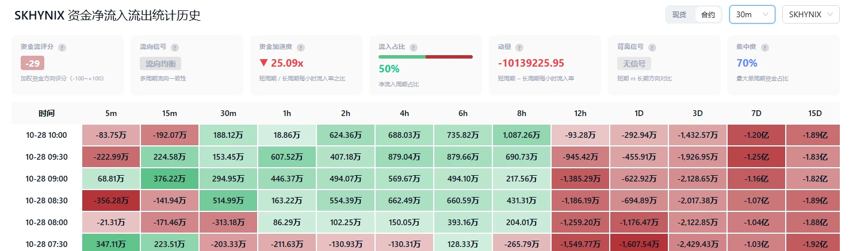Click the 7D column header
Image resolution: width=868 pixels, height=251 pixels.
756,114
